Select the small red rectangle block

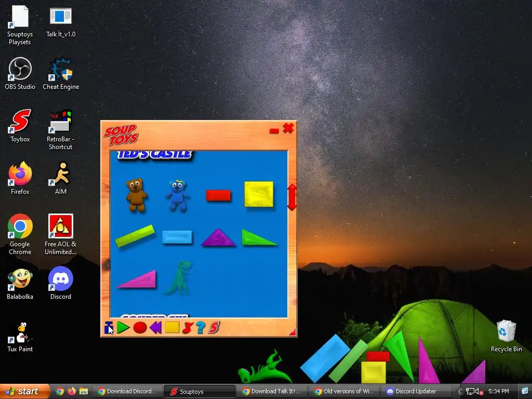[x=218, y=195]
